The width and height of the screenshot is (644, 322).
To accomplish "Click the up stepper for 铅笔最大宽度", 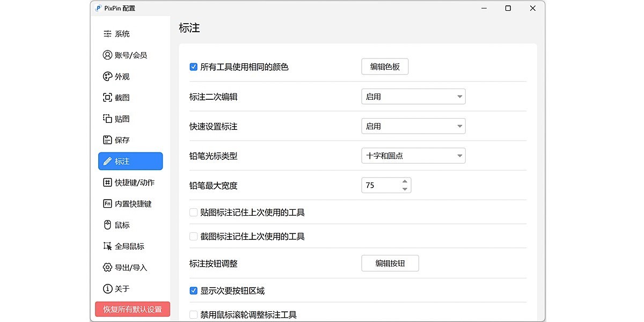I will click(x=405, y=182).
